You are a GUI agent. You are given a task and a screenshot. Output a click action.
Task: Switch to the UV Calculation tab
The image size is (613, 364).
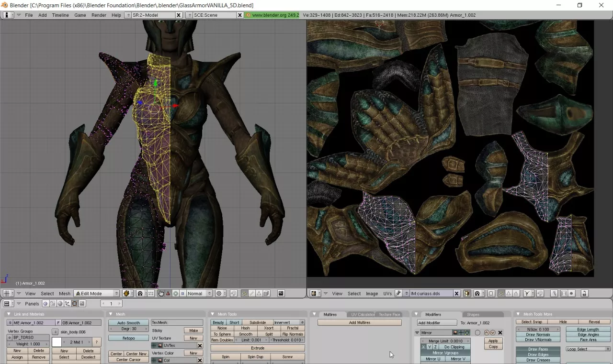coord(363,314)
